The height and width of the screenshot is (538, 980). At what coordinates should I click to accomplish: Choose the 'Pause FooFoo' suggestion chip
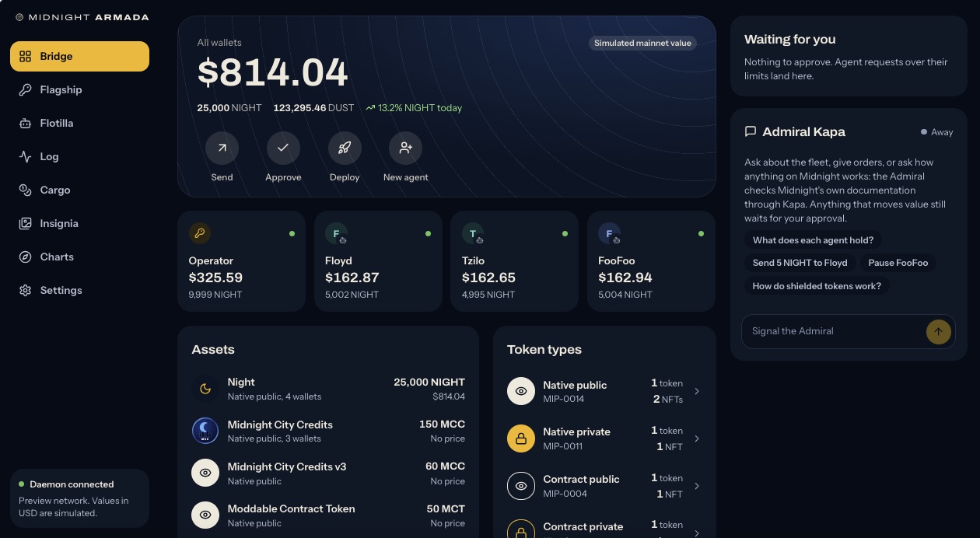pyautogui.click(x=898, y=263)
